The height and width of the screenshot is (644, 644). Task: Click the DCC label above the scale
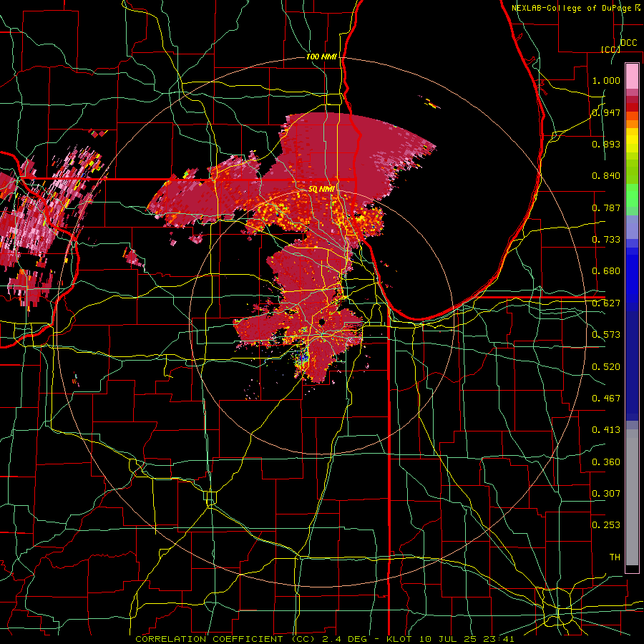point(629,43)
